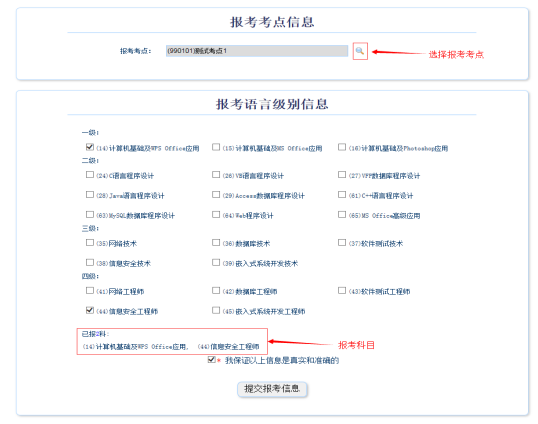Check (16) 计算机基础及Photoshop应用
This screenshot has width=538, height=424.
coord(342,147)
